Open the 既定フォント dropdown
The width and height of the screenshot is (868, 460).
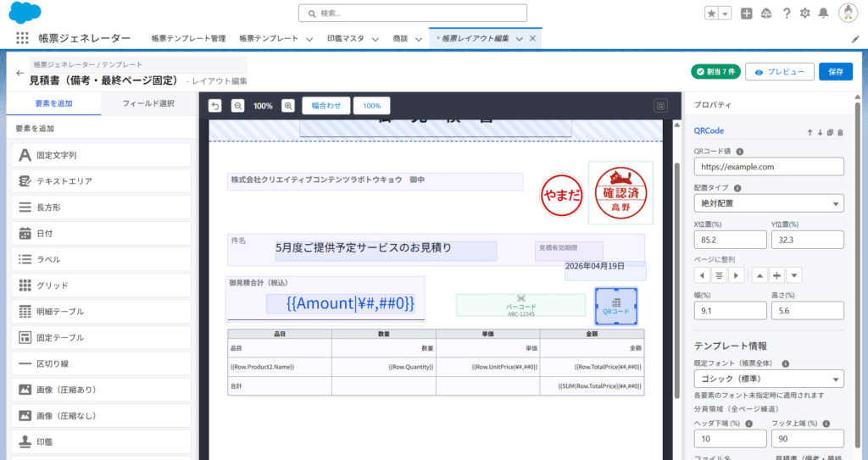[x=769, y=379]
